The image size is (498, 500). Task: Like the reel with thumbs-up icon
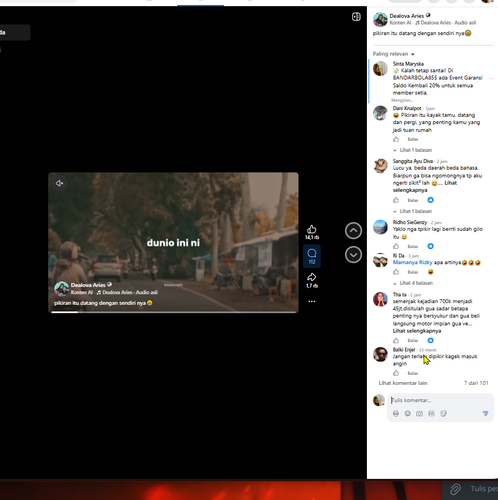(312, 229)
